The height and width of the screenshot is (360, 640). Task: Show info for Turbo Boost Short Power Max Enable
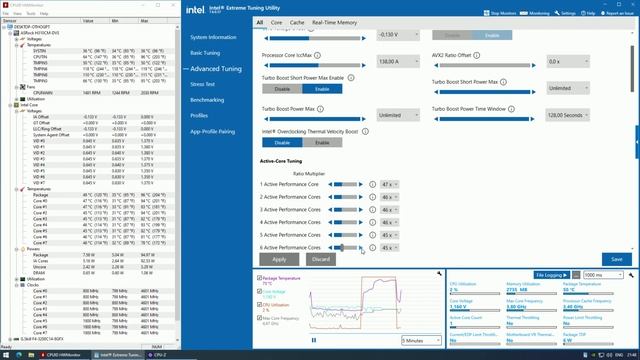point(351,78)
